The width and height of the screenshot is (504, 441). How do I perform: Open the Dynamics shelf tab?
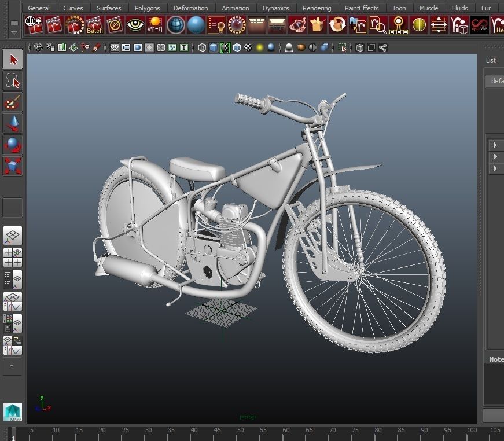click(275, 8)
